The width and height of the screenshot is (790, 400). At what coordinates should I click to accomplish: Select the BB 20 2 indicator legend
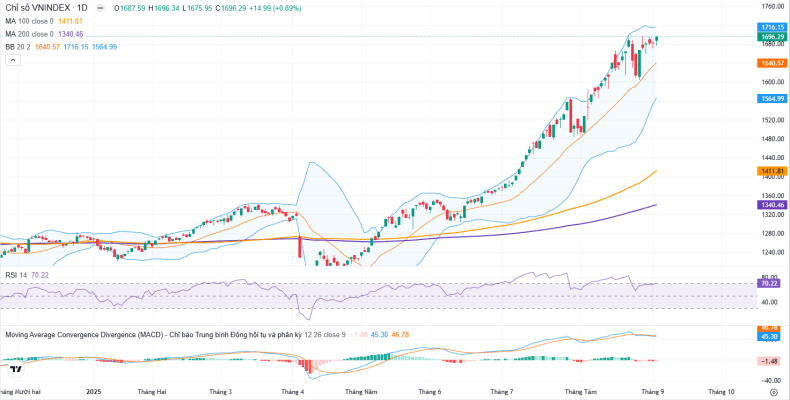[x=18, y=46]
